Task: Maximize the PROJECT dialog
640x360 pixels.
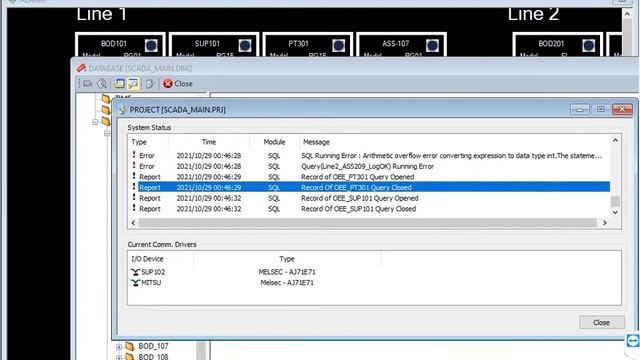Action: point(601,109)
